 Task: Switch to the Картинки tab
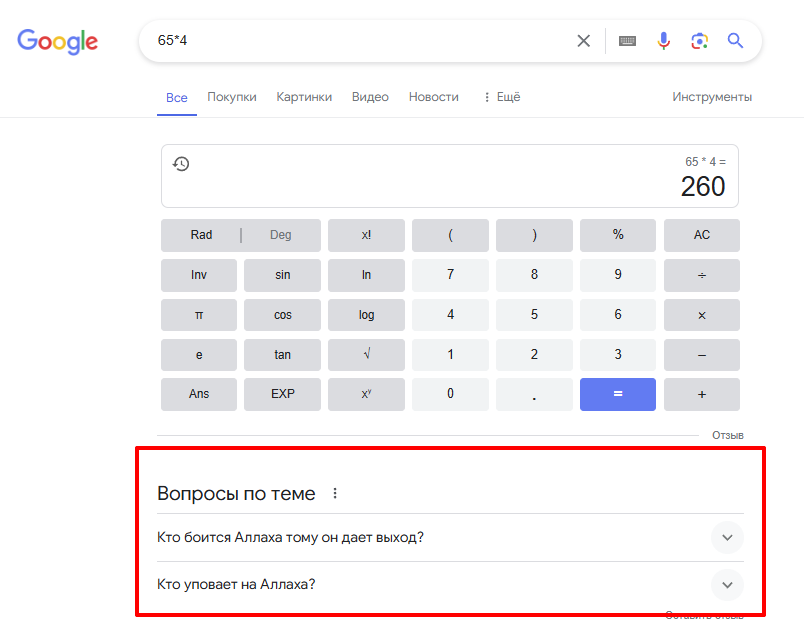[304, 97]
